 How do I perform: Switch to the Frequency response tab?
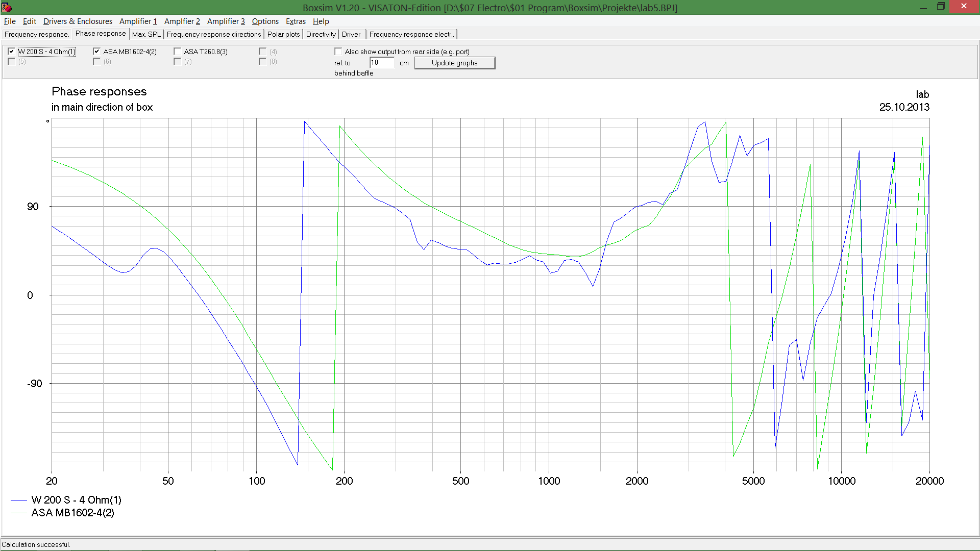[36, 34]
